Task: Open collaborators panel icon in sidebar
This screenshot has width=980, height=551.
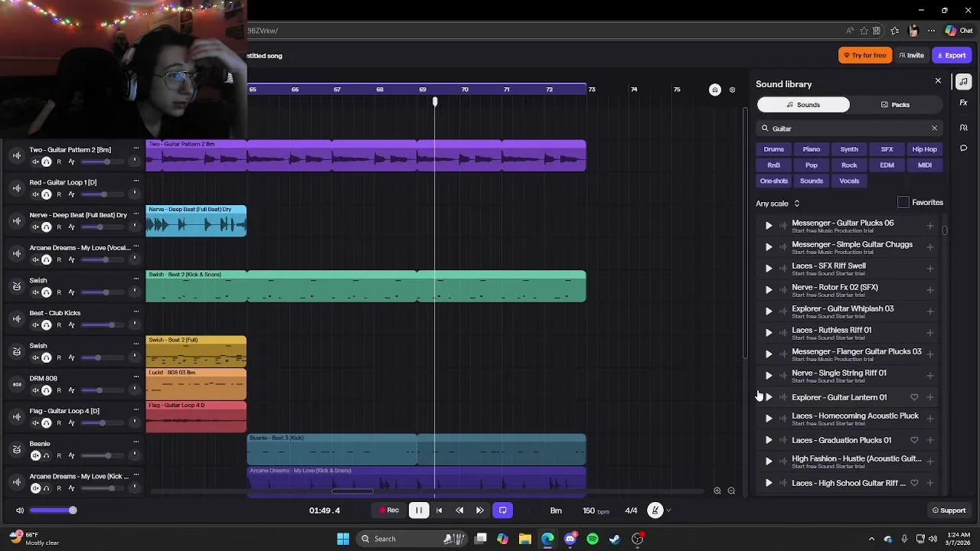Action: (964, 127)
